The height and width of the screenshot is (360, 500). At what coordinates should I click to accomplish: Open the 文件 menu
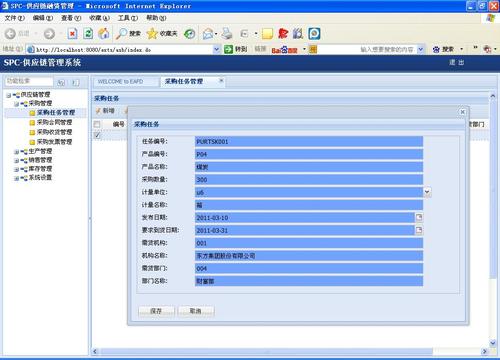coord(15,18)
